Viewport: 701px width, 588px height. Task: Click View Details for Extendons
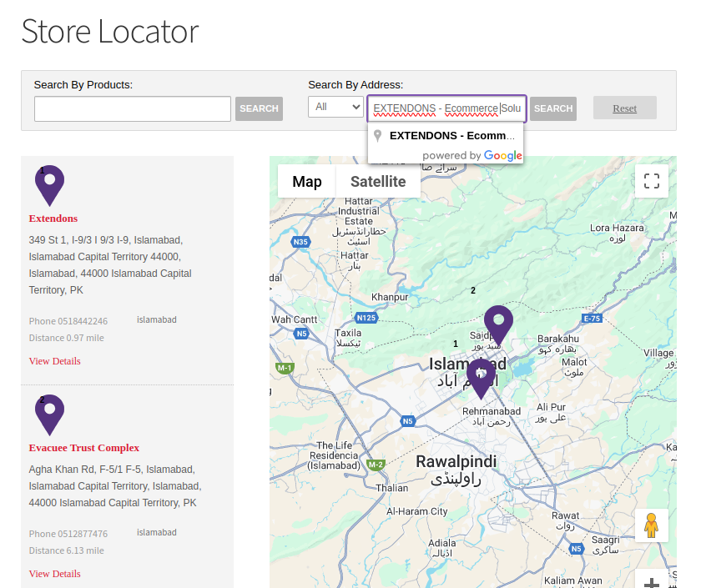coord(54,360)
